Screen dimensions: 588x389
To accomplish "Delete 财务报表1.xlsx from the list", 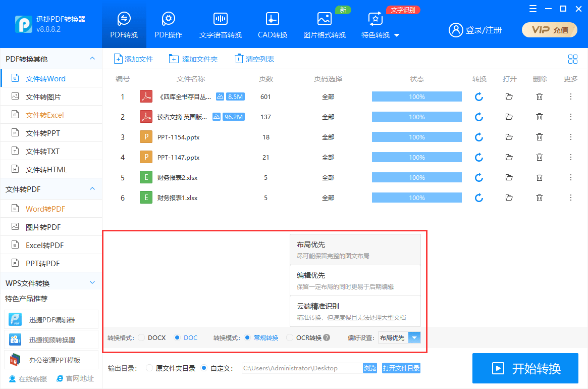I will tap(539, 198).
